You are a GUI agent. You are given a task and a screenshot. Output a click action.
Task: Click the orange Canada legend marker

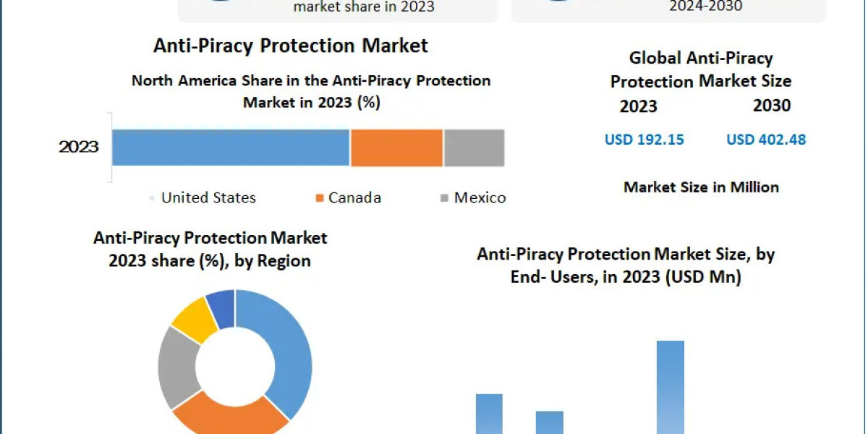click(x=318, y=197)
